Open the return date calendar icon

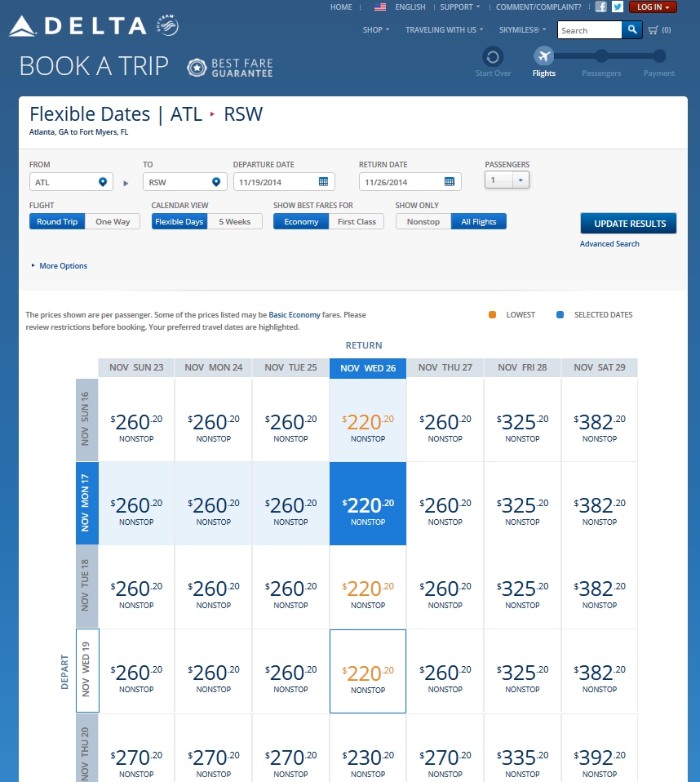coord(450,182)
